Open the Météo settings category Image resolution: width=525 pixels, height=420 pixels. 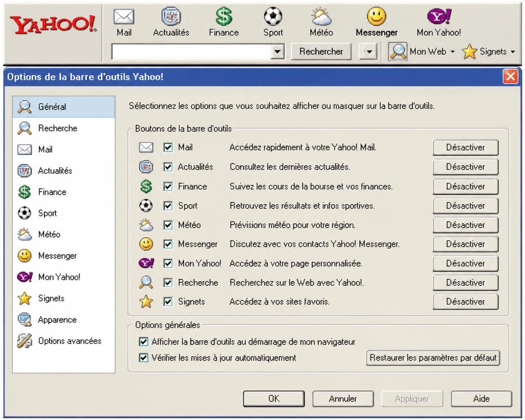pyautogui.click(x=64, y=234)
